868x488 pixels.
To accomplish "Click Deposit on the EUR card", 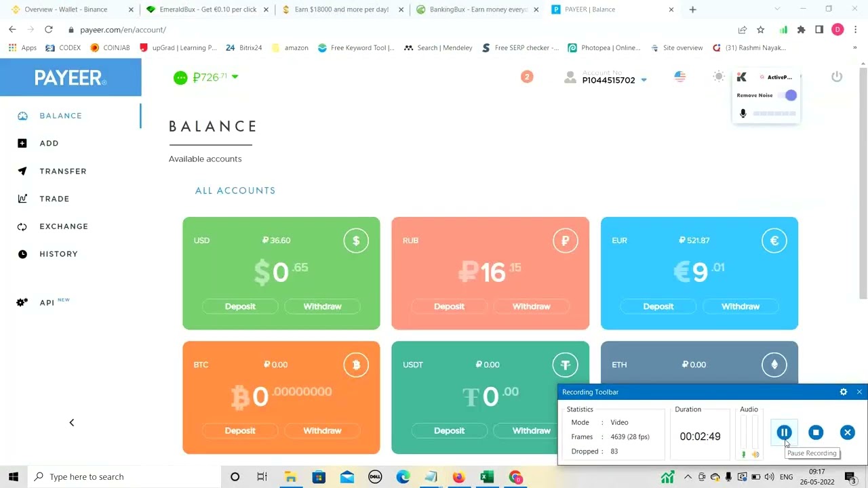I will pos(658,306).
